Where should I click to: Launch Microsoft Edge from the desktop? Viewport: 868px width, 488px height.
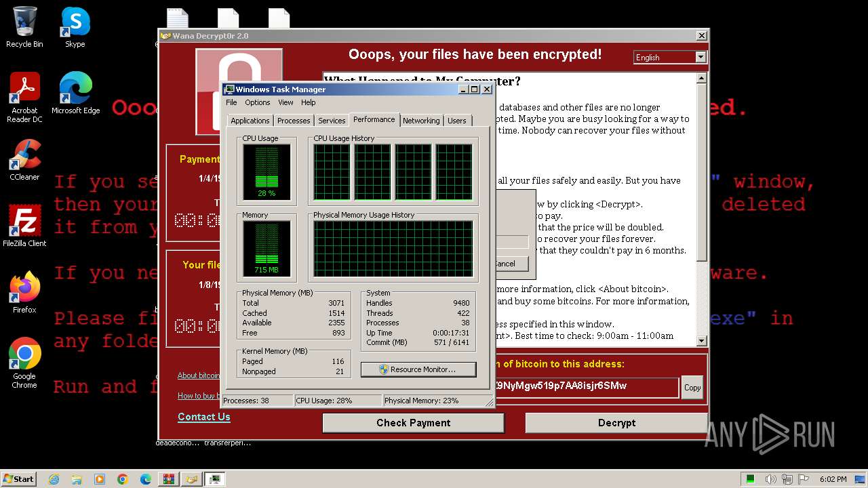point(75,94)
